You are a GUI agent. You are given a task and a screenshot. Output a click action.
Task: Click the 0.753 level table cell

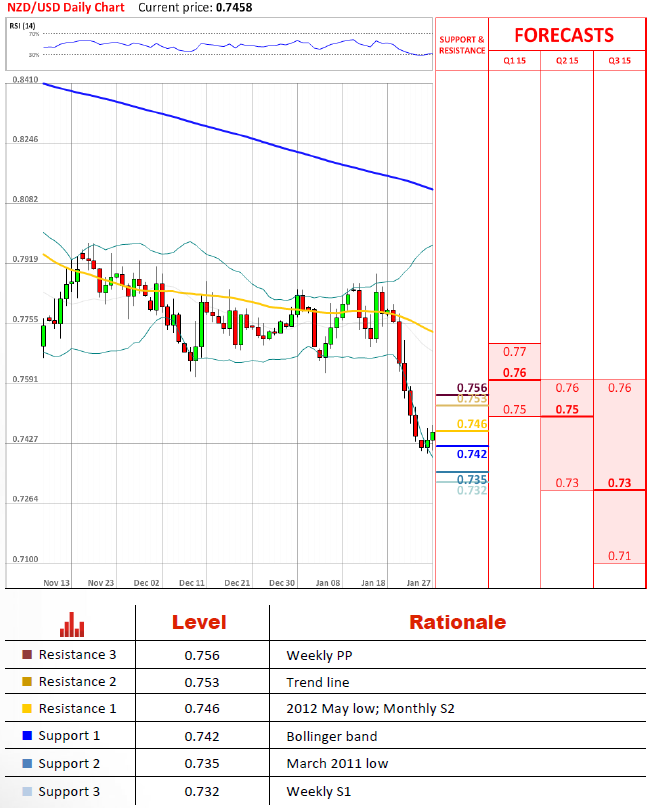click(x=202, y=682)
